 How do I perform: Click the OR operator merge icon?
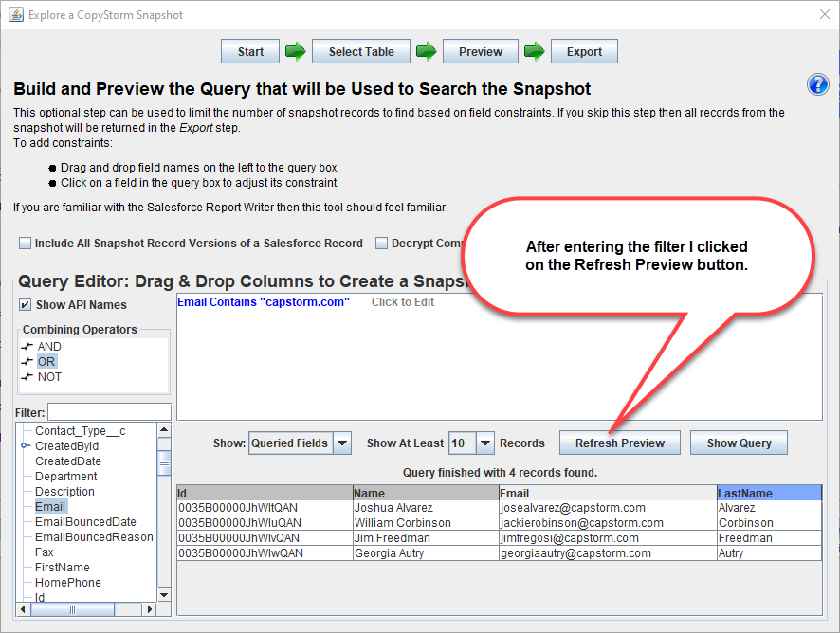[x=27, y=361]
